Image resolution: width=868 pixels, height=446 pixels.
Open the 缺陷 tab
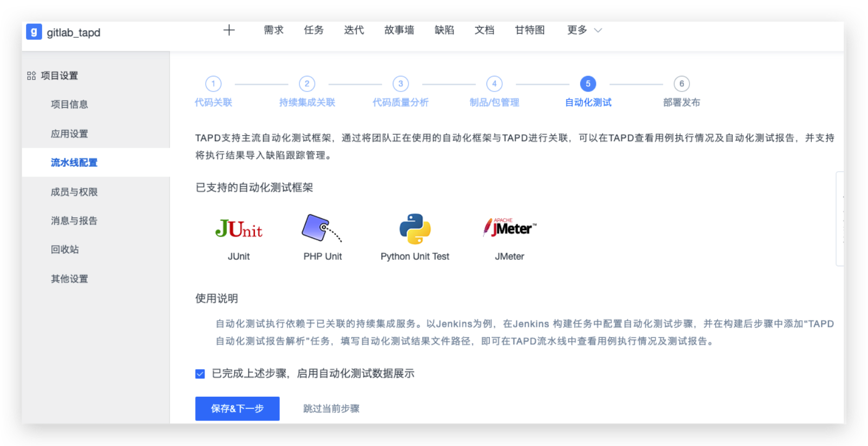click(444, 30)
